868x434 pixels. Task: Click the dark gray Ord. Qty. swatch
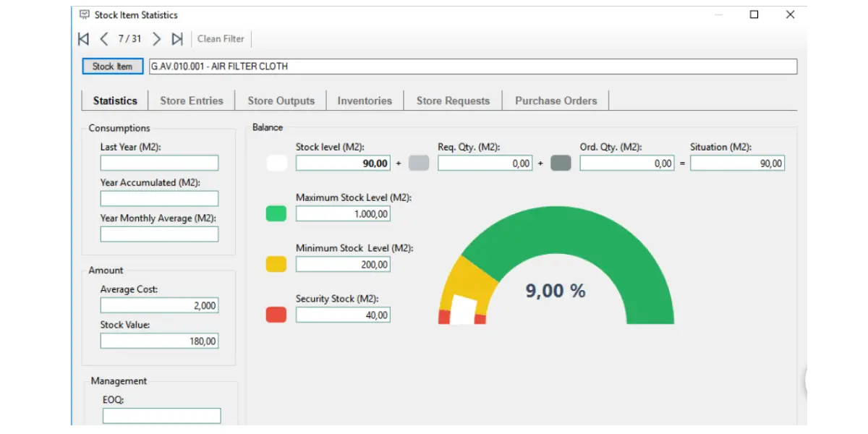[x=561, y=163]
